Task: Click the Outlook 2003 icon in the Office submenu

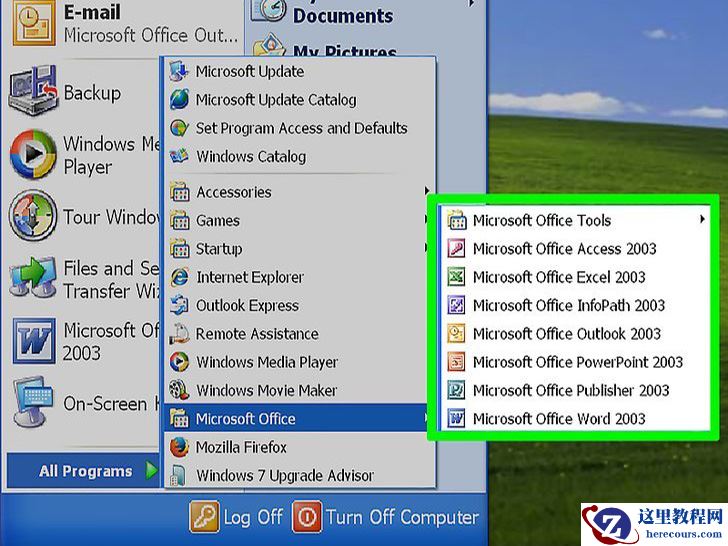Action: point(456,333)
